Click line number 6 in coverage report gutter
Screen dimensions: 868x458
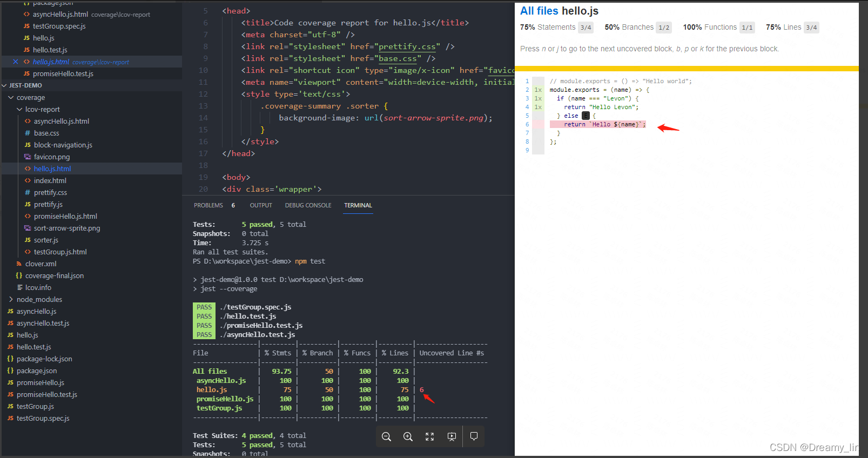(x=527, y=124)
